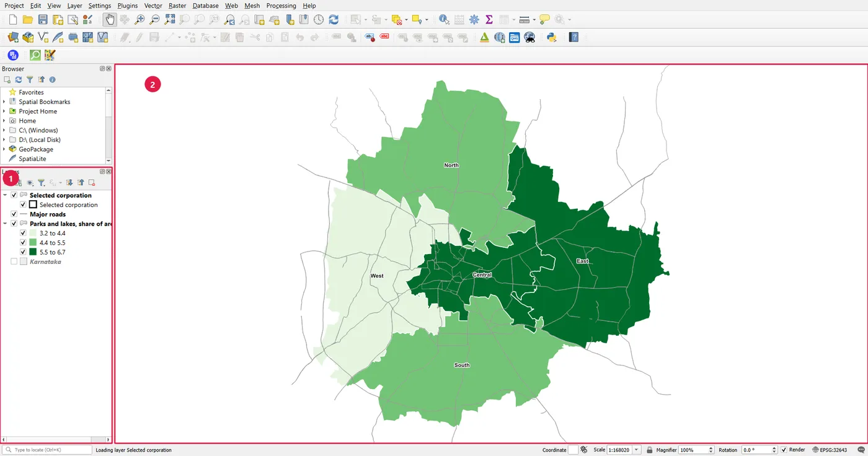Open the Layer menu

pos(74,6)
